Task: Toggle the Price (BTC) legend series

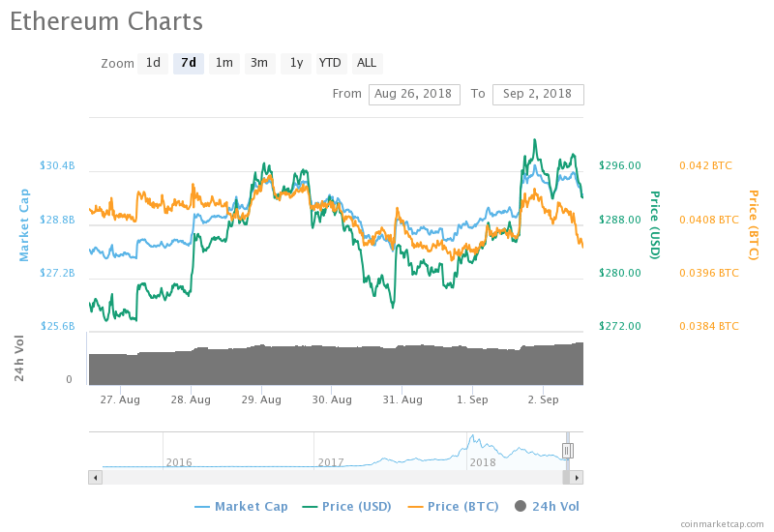Action: pos(453,506)
